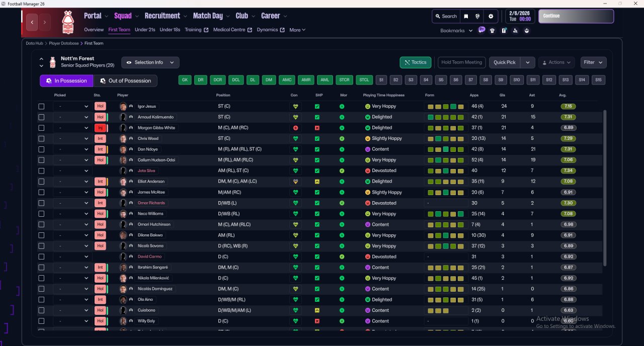Open the Selection Info dropdown

[x=150, y=62]
